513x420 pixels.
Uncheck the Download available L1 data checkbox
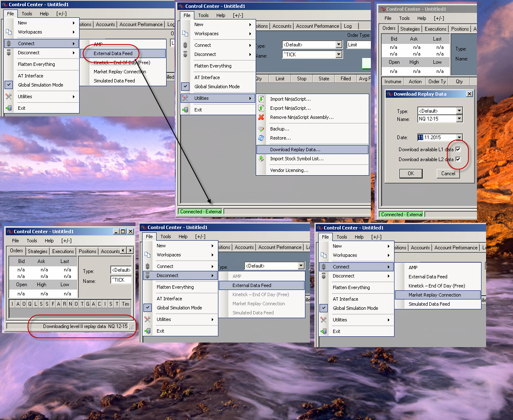tap(458, 149)
